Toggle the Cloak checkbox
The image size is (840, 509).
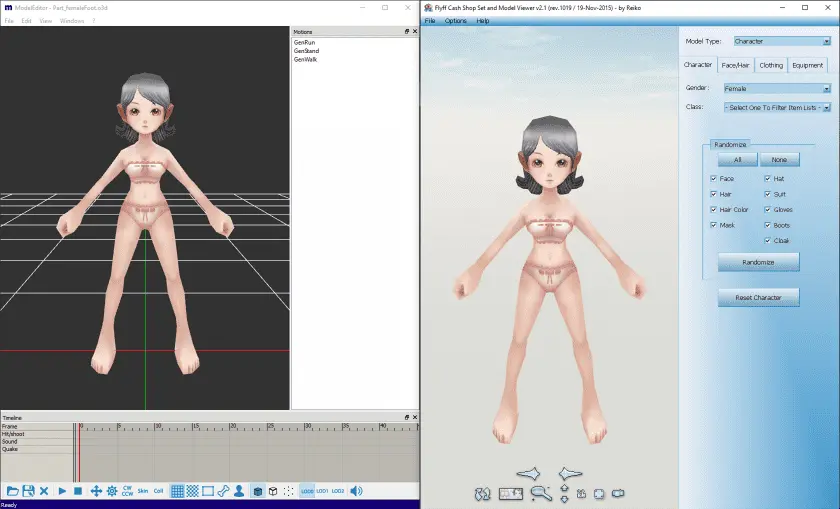click(x=768, y=241)
